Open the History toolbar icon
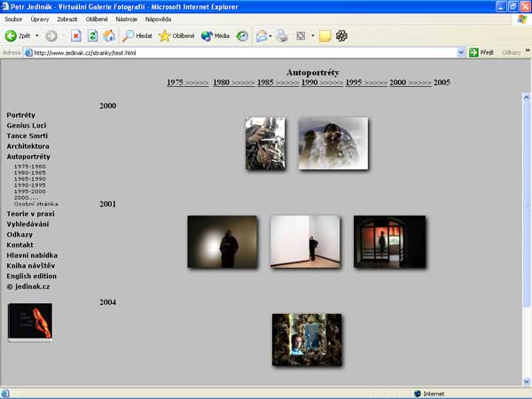Screen dimensions: 532x399 242,36
